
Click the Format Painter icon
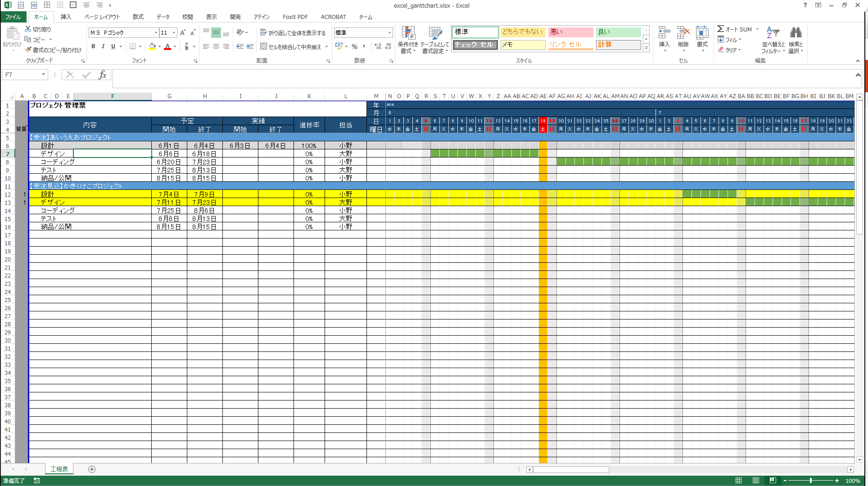(28, 50)
